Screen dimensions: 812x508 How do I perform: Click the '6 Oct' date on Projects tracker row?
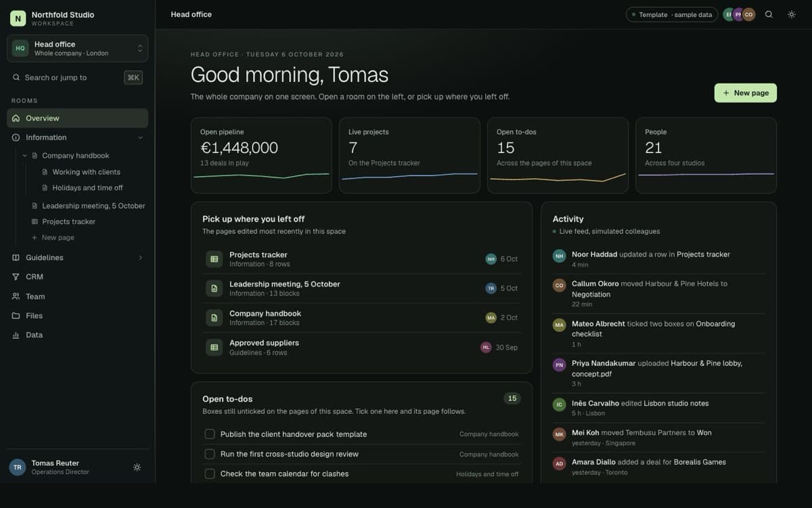tap(510, 259)
